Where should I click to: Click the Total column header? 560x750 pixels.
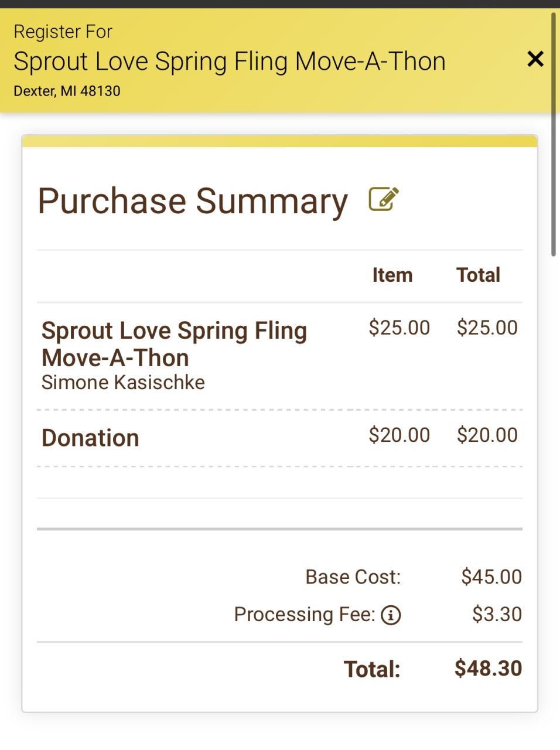478,275
